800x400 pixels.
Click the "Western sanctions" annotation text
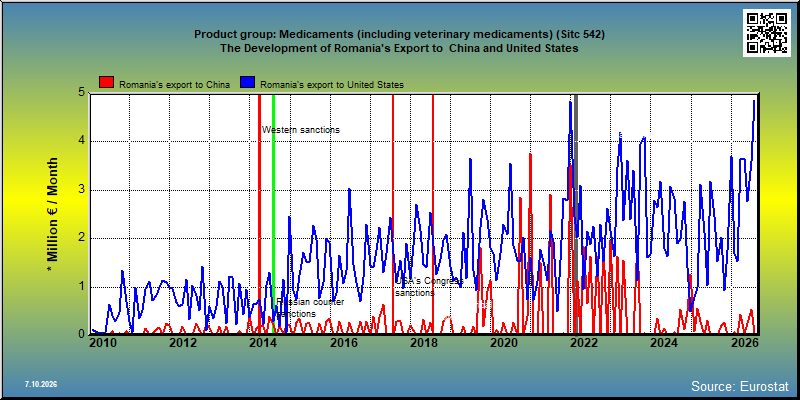301,130
